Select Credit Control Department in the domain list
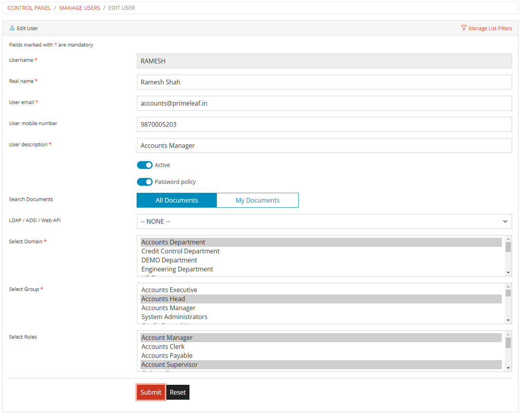The width and height of the screenshot is (521, 420). (180, 251)
